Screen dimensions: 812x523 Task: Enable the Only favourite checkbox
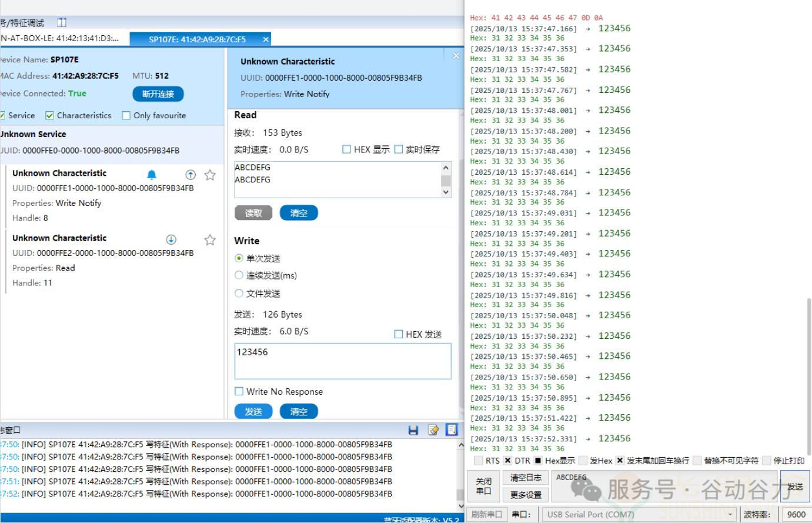coord(126,115)
